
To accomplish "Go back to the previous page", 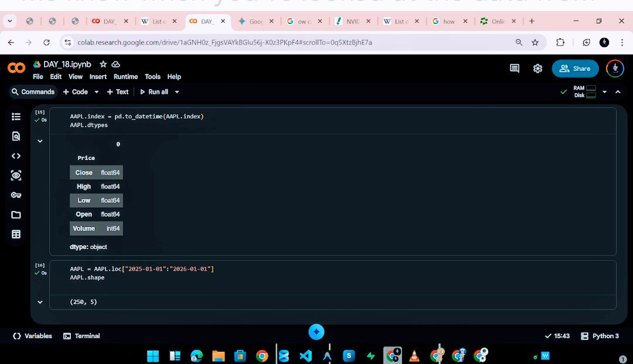I will point(11,42).
